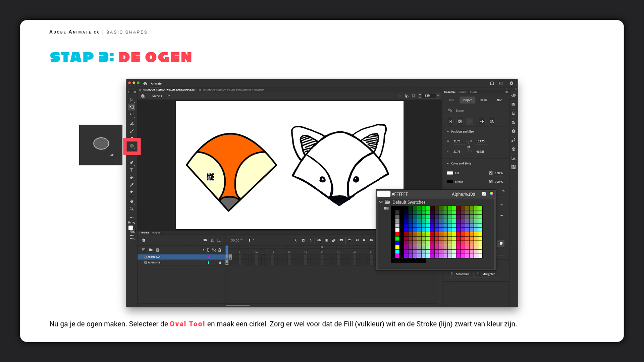This screenshot has height=362, width=644.
Task: Select the Text tool
Action: [x=131, y=170]
